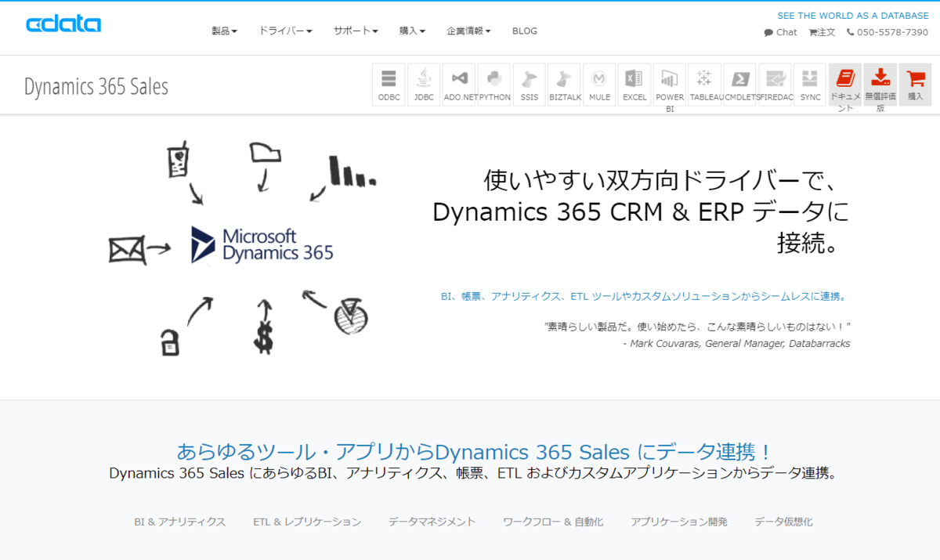
Task: Click the Mark Couvaras testimonial attribution
Action: click(x=736, y=344)
